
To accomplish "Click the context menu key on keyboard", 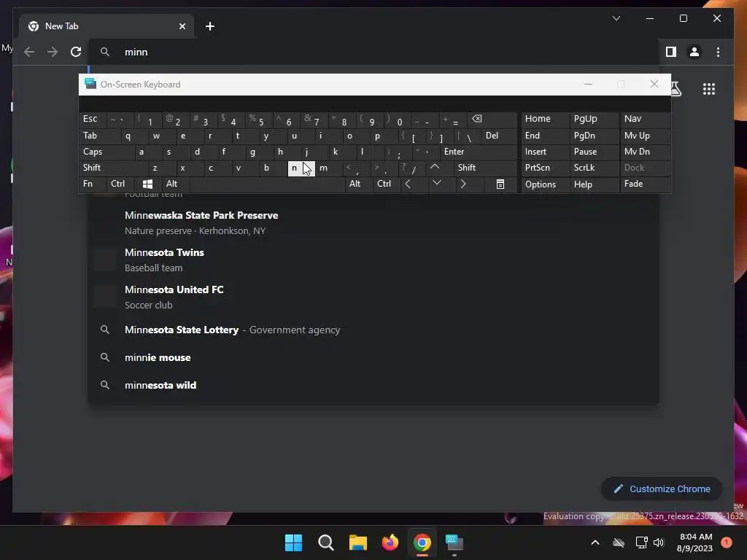I will point(500,184).
